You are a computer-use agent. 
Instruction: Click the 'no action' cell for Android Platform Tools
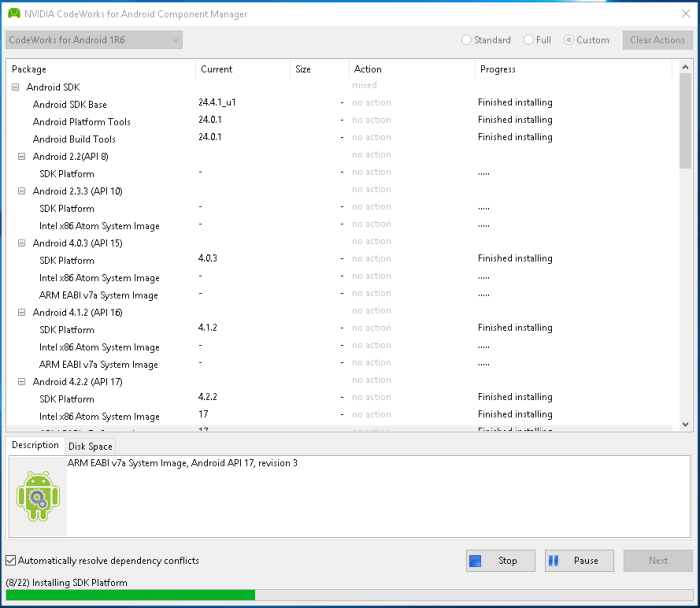tap(371, 120)
